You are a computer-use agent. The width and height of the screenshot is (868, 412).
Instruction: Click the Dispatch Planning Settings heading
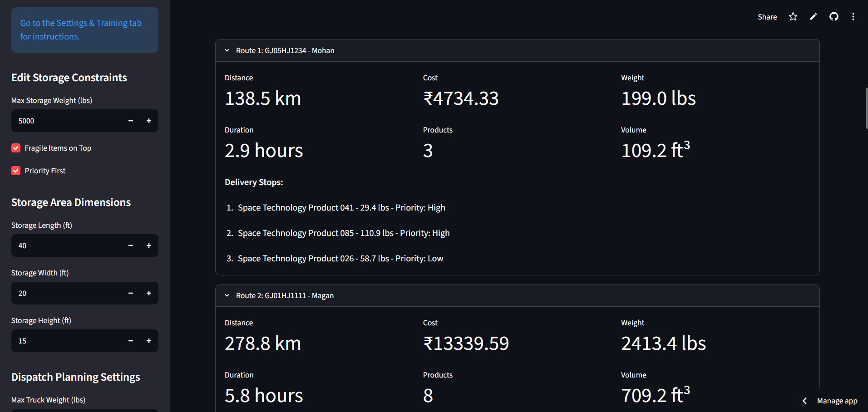coord(75,377)
